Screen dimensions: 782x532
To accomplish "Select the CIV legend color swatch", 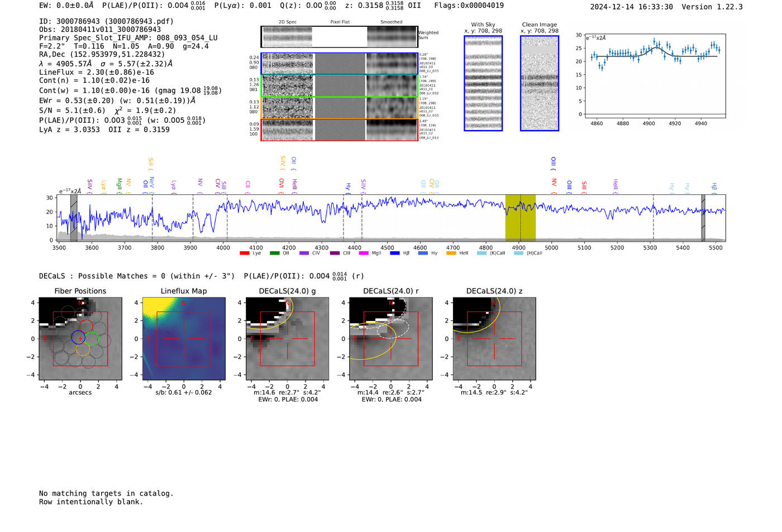I will (304, 253).
